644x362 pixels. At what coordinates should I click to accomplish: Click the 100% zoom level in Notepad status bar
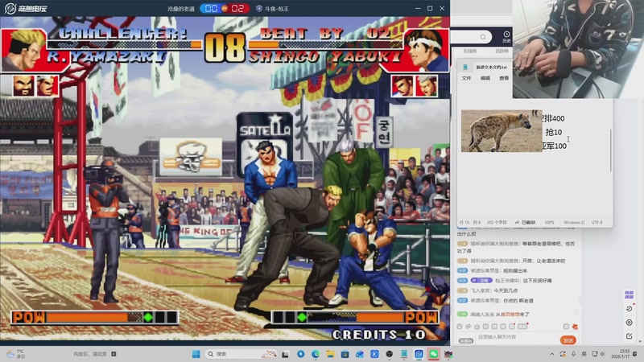click(x=549, y=223)
